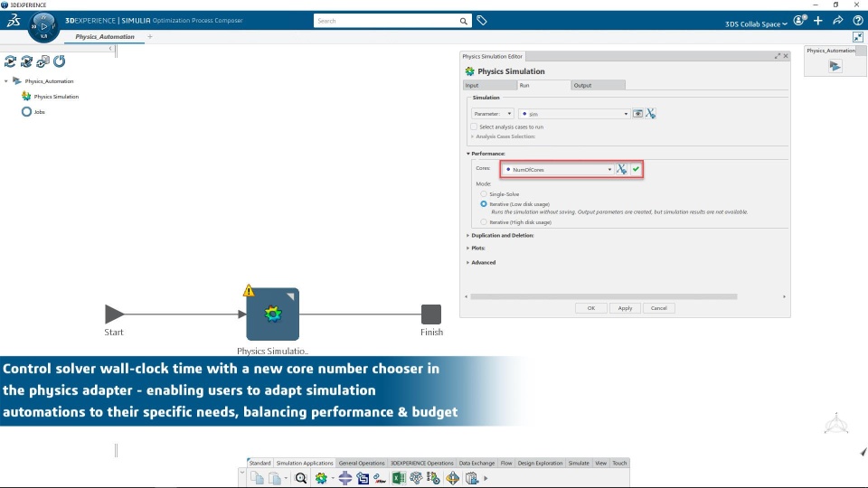Click the Finish node in flow canvas
Image resolution: width=868 pixels, height=488 pixels.
(431, 314)
